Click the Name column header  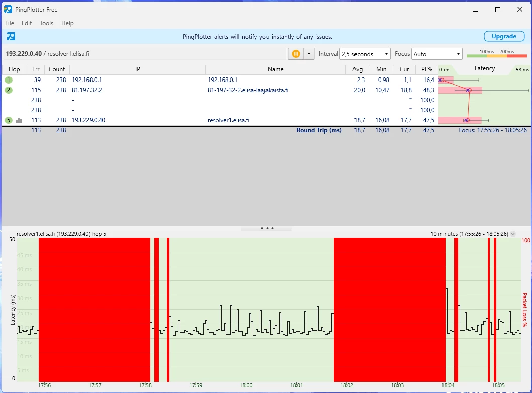click(275, 69)
